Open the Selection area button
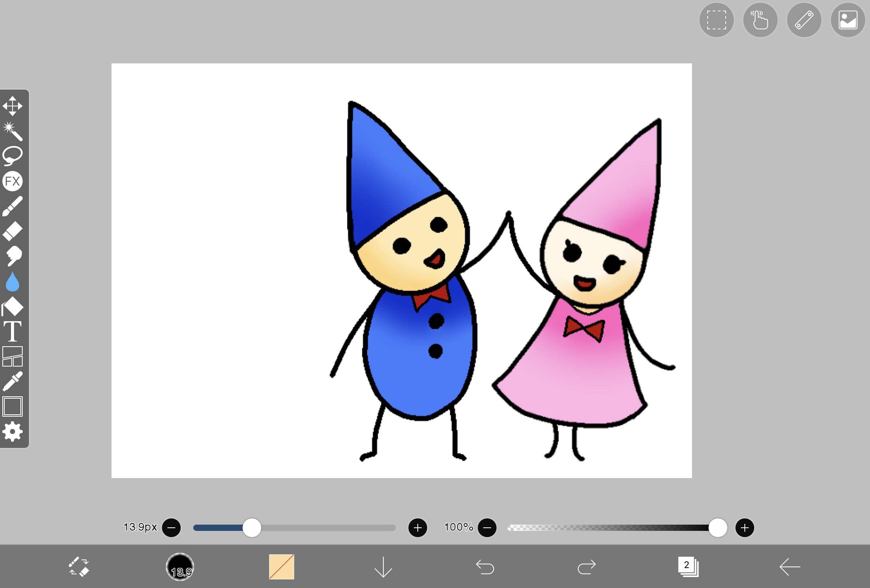 (x=716, y=20)
